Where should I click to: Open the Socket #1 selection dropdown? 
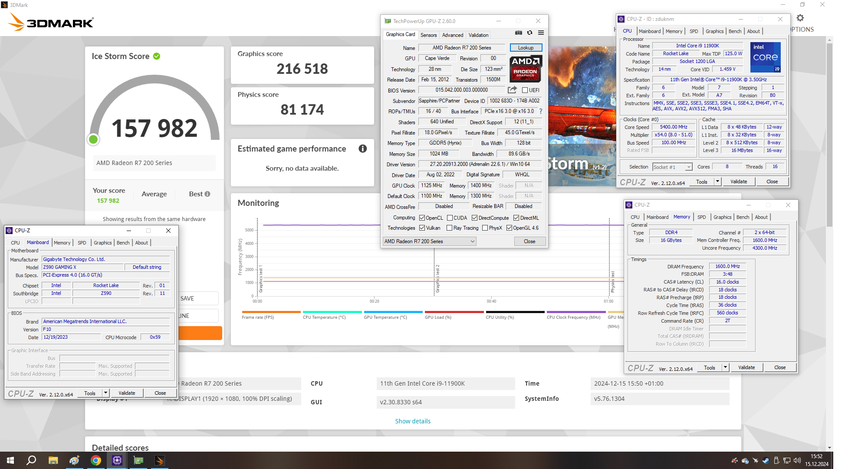(672, 167)
